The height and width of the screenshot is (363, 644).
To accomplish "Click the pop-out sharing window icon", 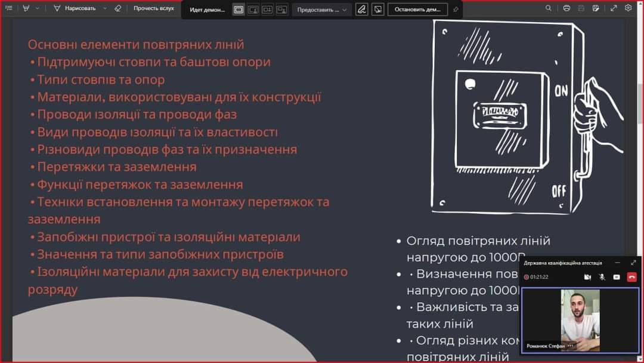I will pos(378,10).
